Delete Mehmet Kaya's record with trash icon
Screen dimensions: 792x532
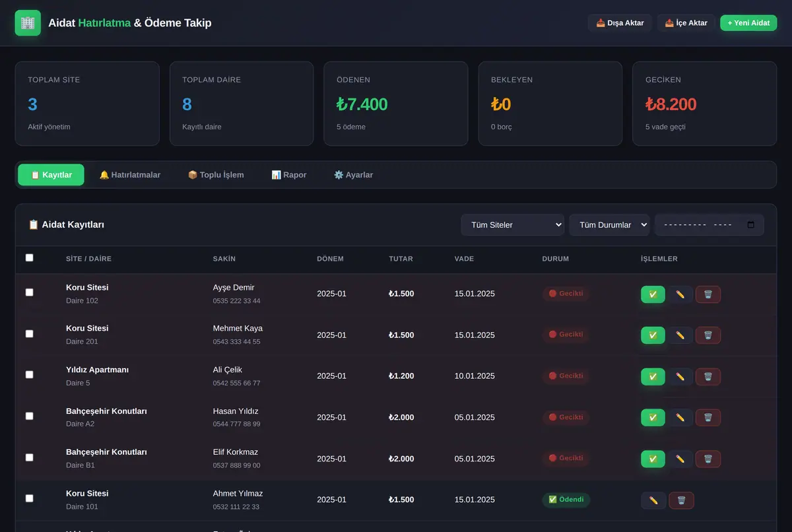pyautogui.click(x=708, y=335)
